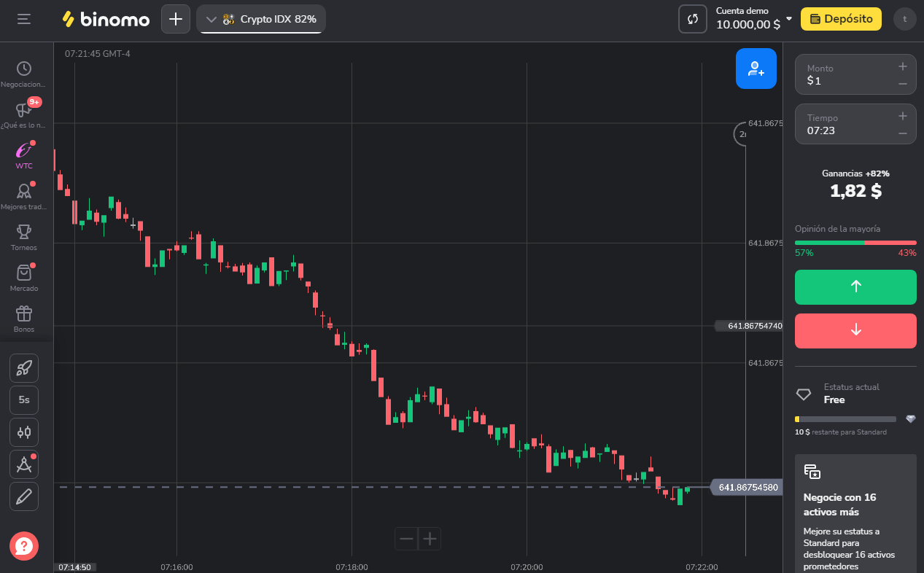Viewport: 924px width, 573px height.
Task: Decrease Monto with the minus button
Action: pos(903,84)
